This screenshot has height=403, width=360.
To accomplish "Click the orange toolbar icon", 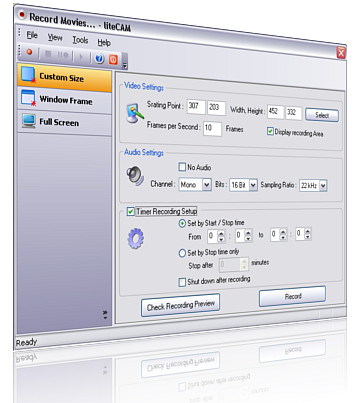I will 113,60.
